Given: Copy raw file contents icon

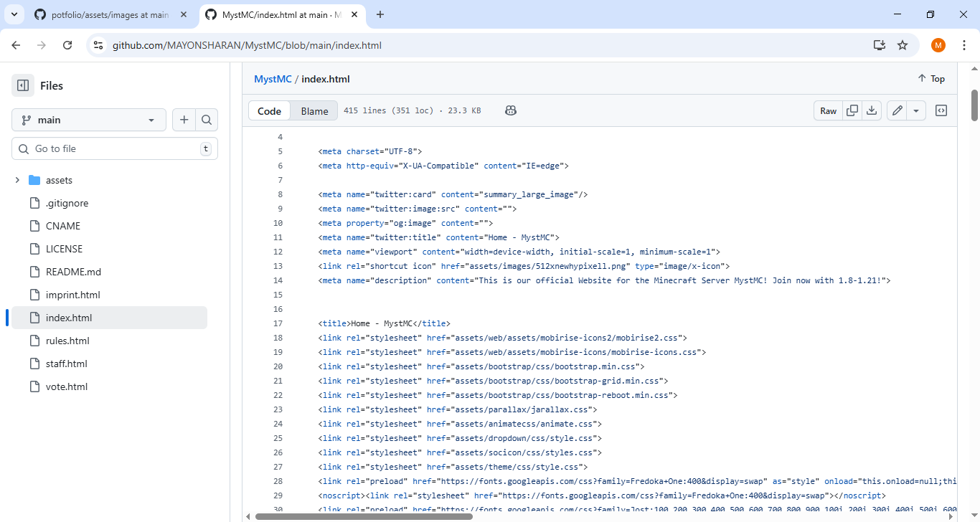Looking at the screenshot, I should tap(852, 110).
